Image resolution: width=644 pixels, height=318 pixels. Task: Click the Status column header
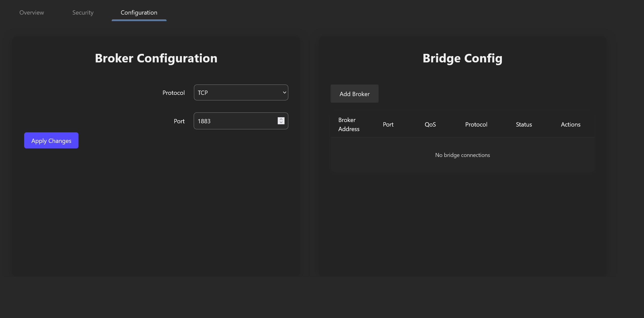524,125
